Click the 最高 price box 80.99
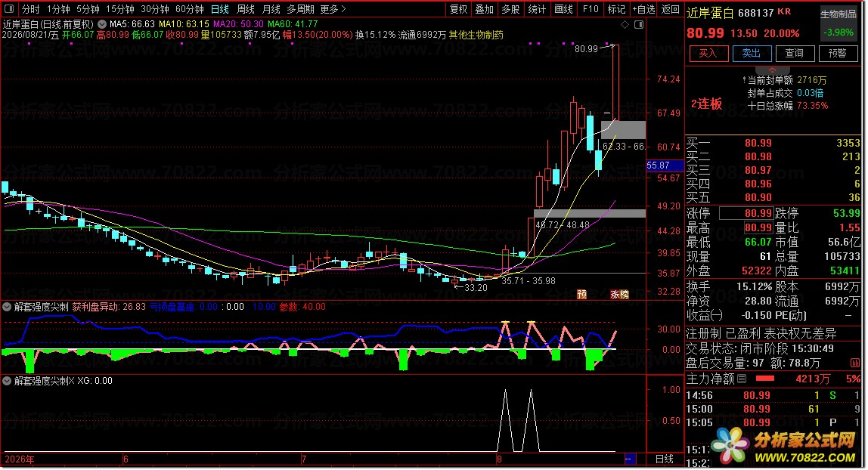 pos(758,227)
